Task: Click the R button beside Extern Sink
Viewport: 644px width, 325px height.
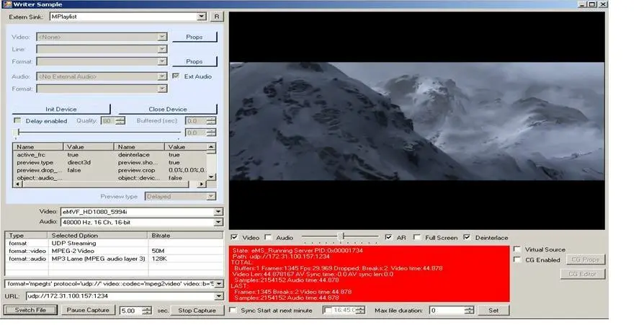Action: click(x=218, y=16)
